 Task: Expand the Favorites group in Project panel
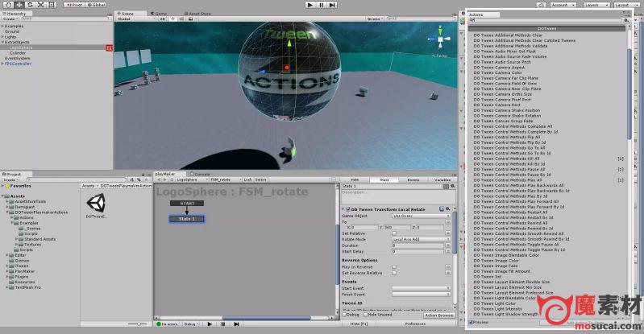(x=2, y=186)
